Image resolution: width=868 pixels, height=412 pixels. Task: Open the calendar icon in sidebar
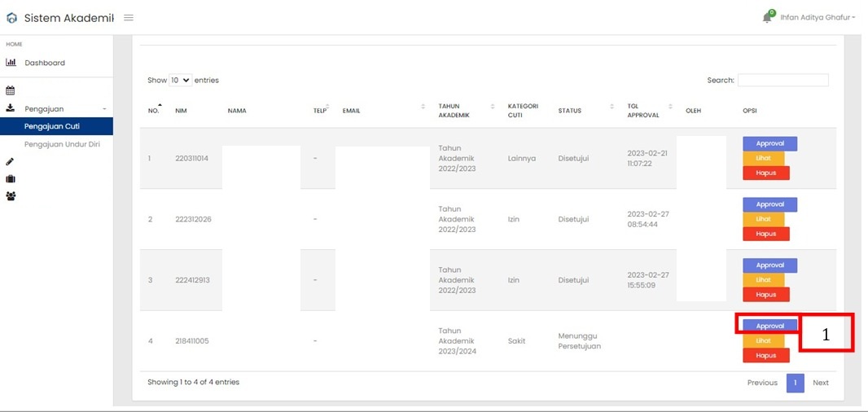(x=11, y=91)
